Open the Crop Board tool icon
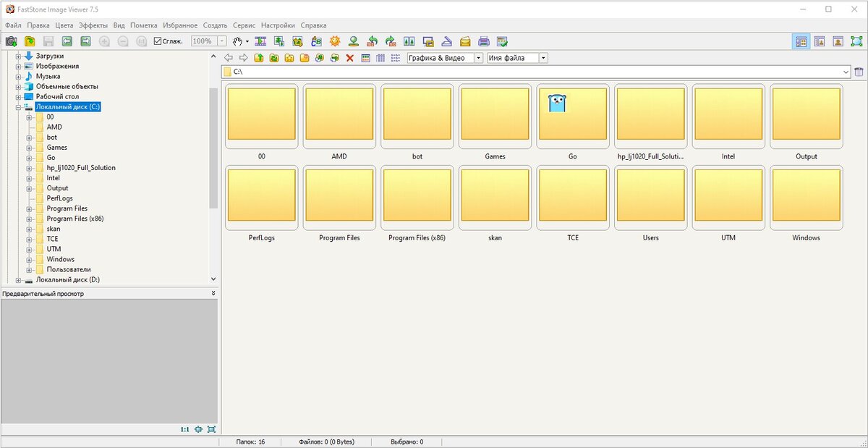This screenshot has height=448, width=868. tap(297, 41)
